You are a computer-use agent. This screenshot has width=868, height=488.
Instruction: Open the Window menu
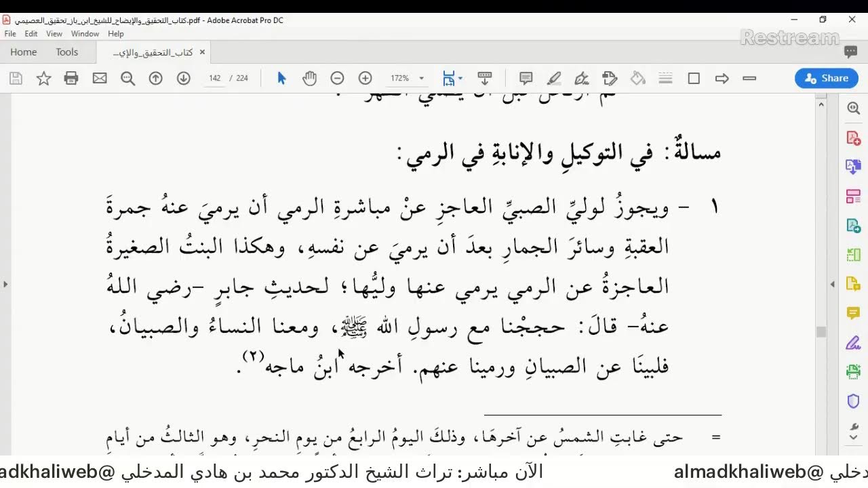(x=85, y=34)
